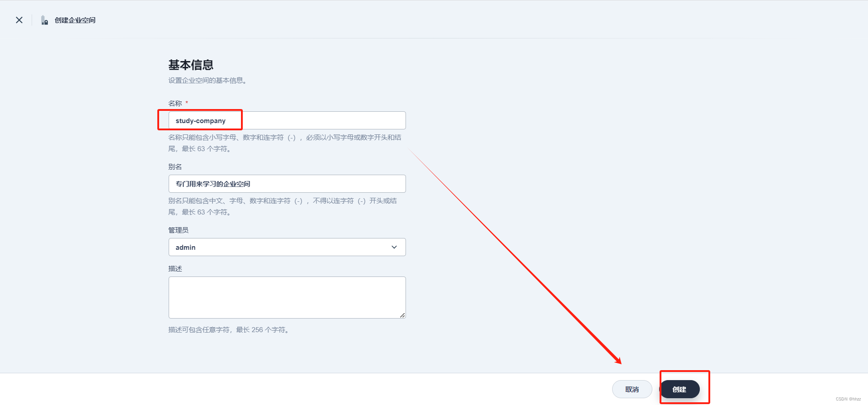This screenshot has height=405, width=868.
Task: Click the 名称 field containing study-company
Action: 287,120
